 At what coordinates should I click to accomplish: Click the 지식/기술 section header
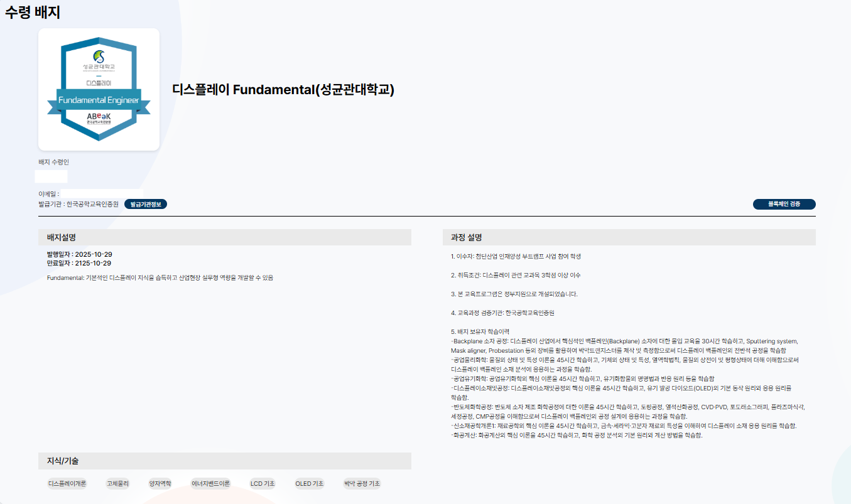click(x=225, y=461)
